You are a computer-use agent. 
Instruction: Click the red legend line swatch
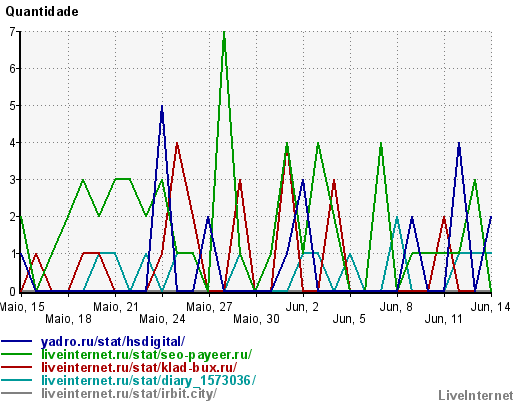pyautogui.click(x=17, y=367)
